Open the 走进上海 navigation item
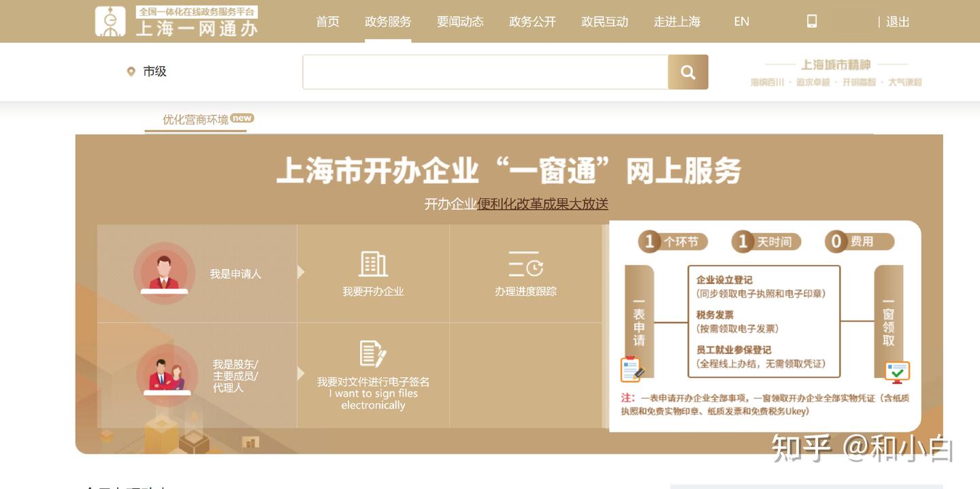The height and width of the screenshot is (489, 980). pyautogui.click(x=677, y=22)
